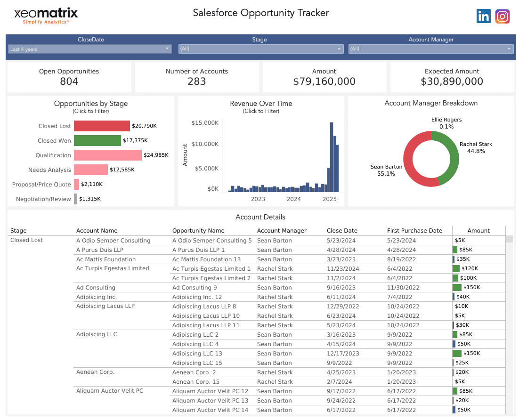Image resolution: width=519 pixels, height=420 pixels.
Task: Select 'Adipiscing Lacus LLP 8' opportunity
Action: [x=204, y=307]
